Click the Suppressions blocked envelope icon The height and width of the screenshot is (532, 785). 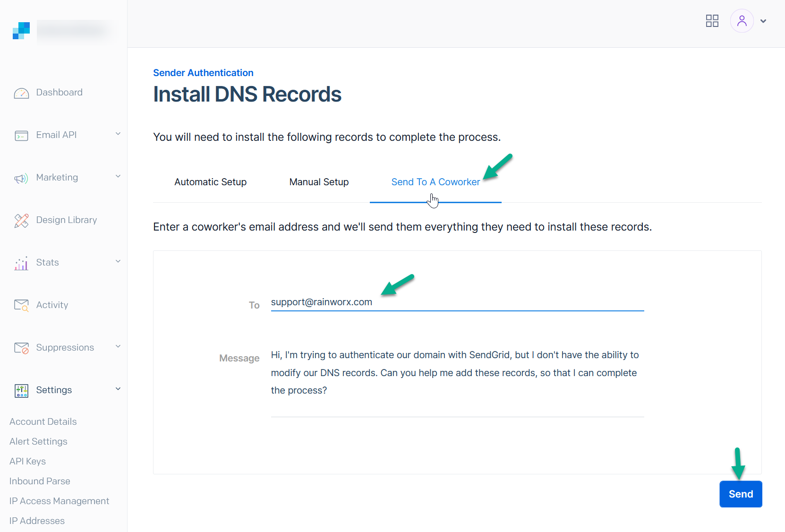tap(21, 348)
